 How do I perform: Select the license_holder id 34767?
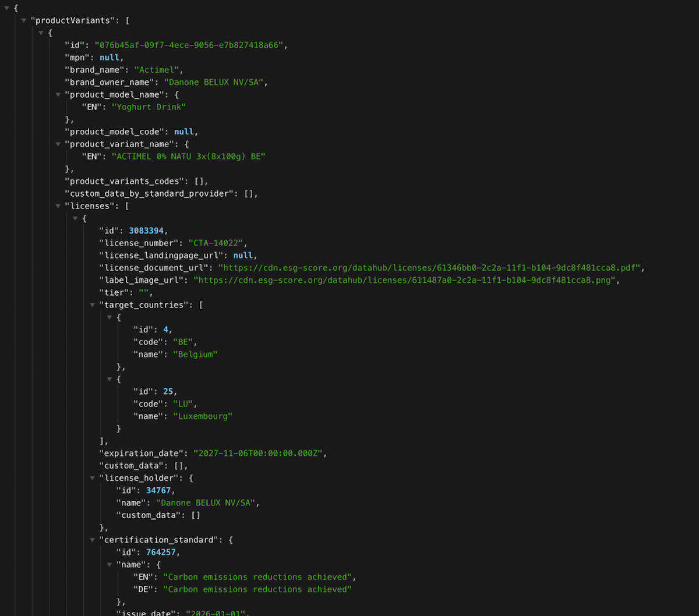point(158,490)
